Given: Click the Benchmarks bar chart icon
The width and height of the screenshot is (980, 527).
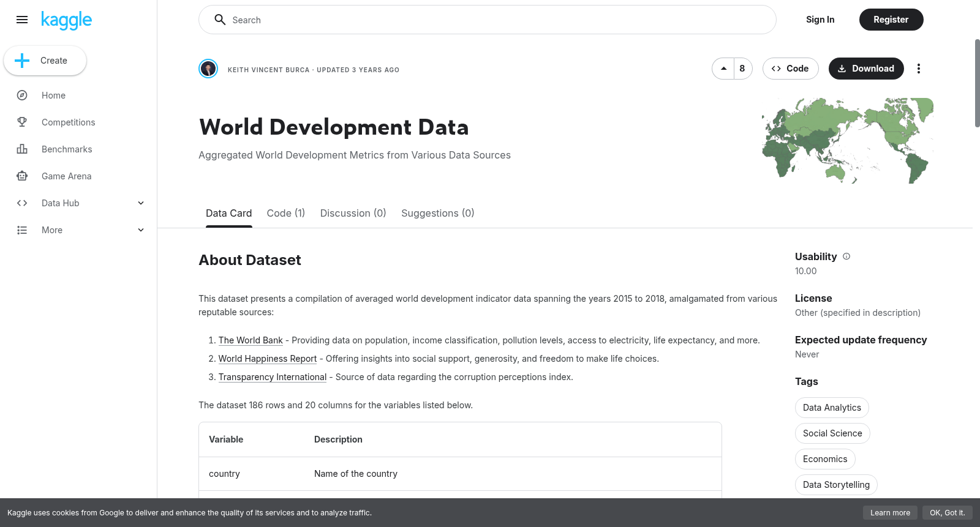Looking at the screenshot, I should click(22, 149).
